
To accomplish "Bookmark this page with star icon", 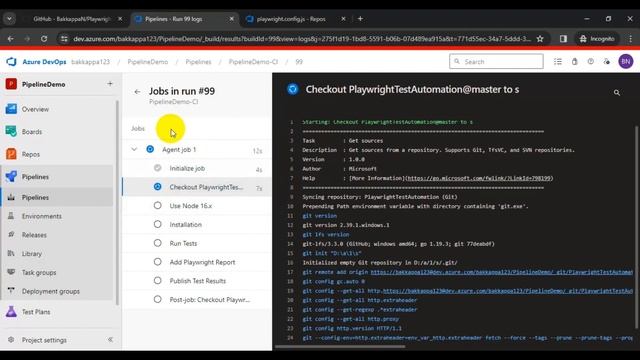I will click(540, 39).
